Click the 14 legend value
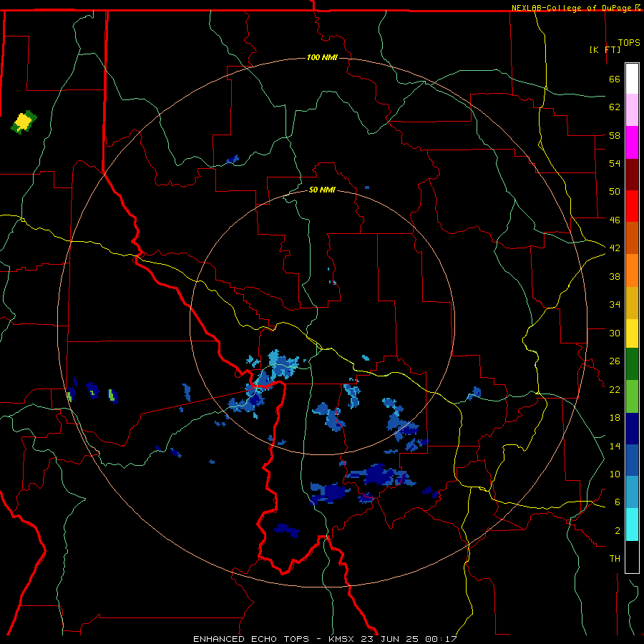The width and height of the screenshot is (644, 644). click(615, 446)
